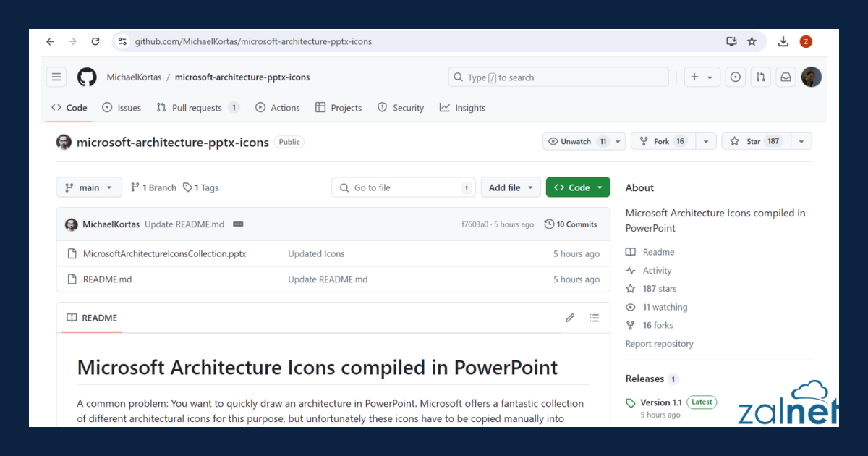Open browser downloads icon
This screenshot has height=456, width=868.
point(783,42)
